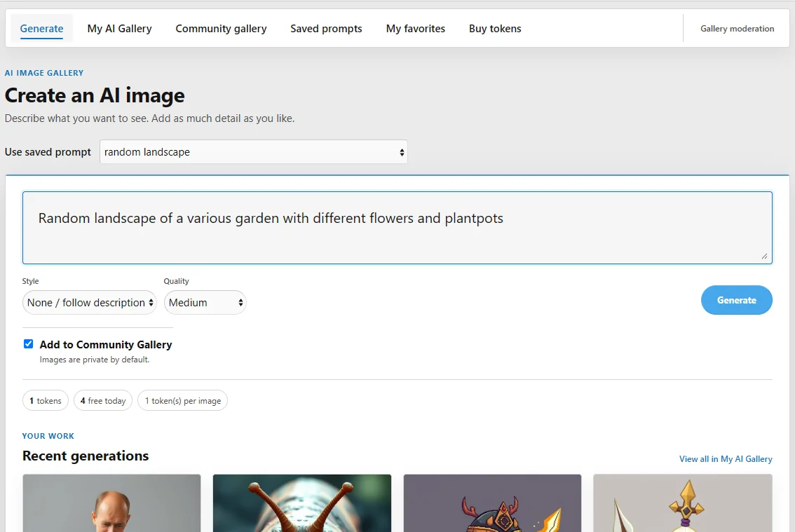
Task: Click the 4 free today badge
Action: 103,401
